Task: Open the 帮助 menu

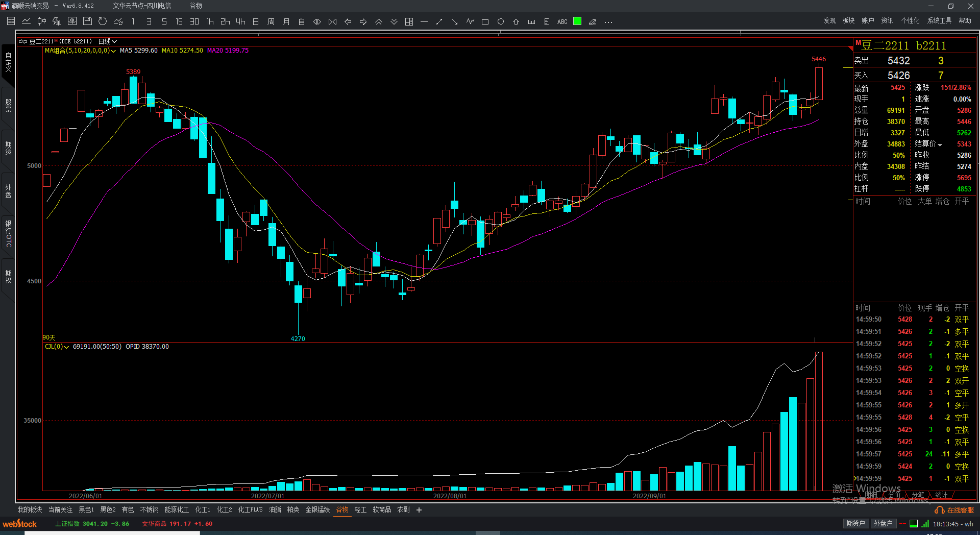Action: point(965,20)
